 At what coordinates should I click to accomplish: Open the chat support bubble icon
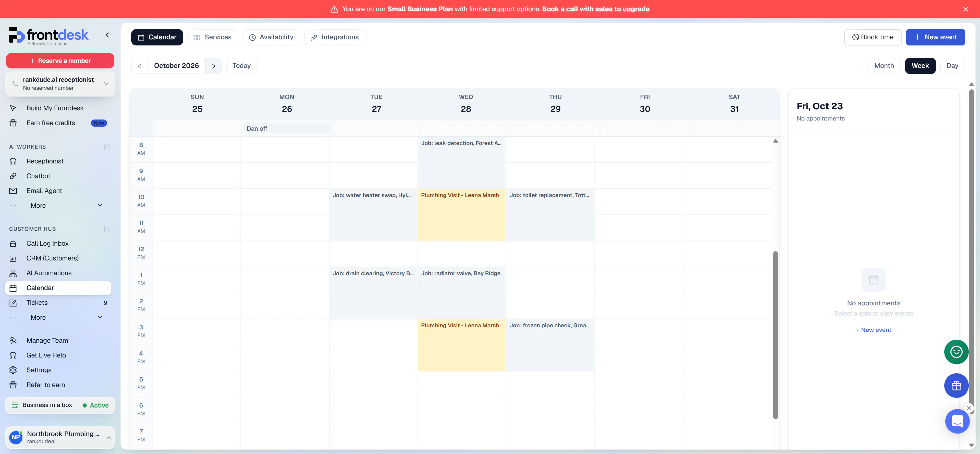click(x=957, y=421)
